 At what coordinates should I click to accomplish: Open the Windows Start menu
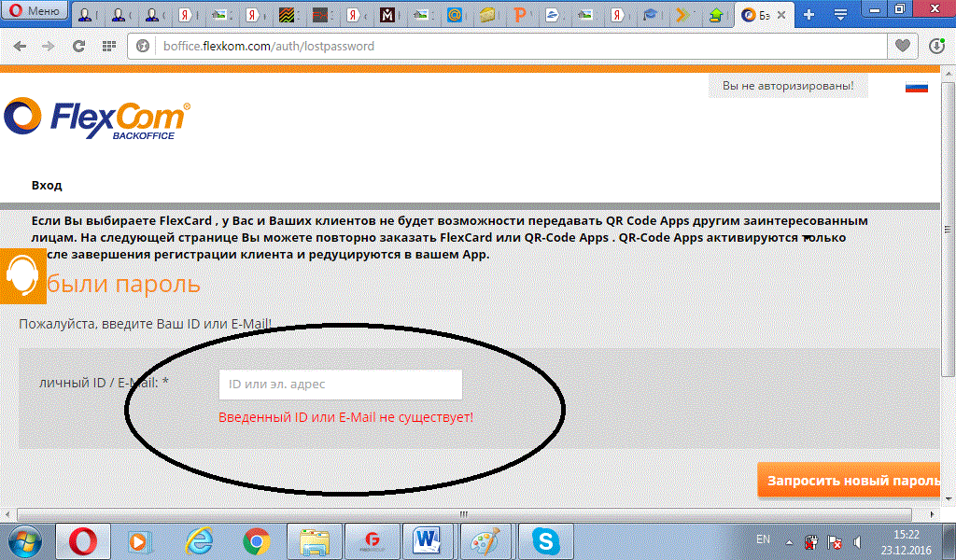pyautogui.click(x=25, y=541)
